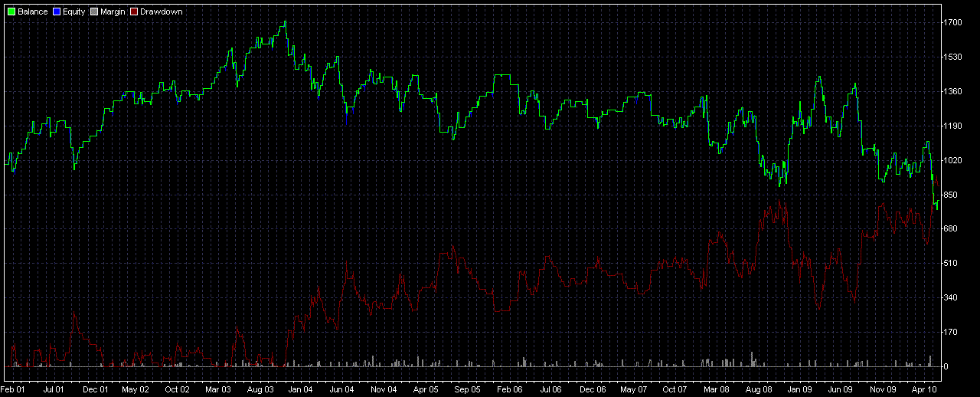Click the green Balance legend swatch
Screen dimensions: 980x397
coord(11,12)
